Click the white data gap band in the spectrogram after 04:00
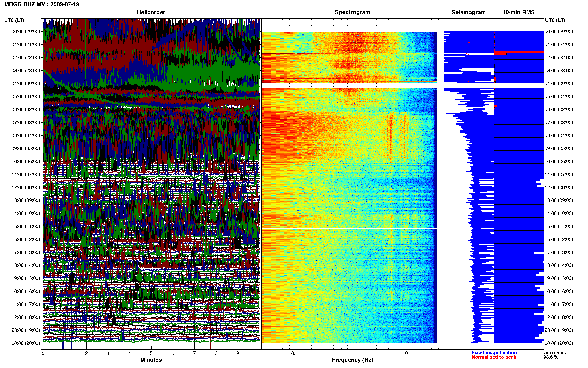The width and height of the screenshot is (588, 368). pos(349,86)
